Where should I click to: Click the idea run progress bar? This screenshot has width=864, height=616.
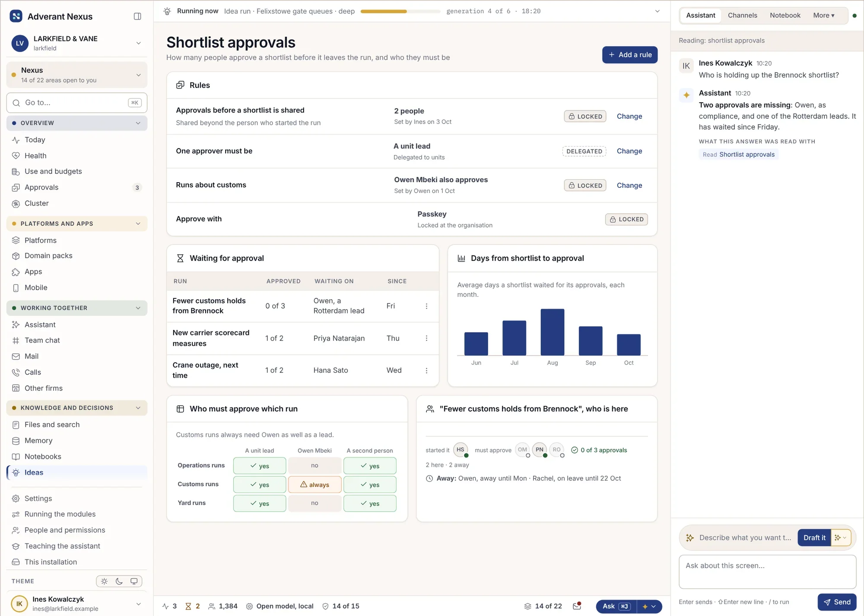pos(400,12)
